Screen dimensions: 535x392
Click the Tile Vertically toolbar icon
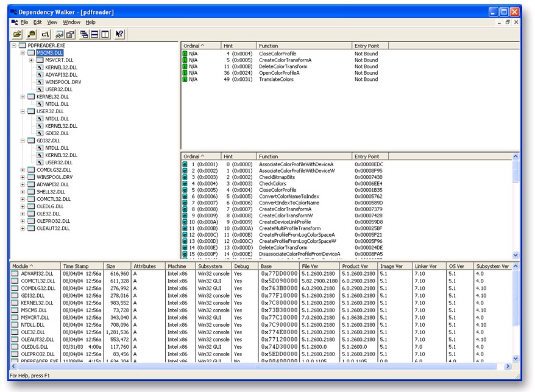click(105, 34)
